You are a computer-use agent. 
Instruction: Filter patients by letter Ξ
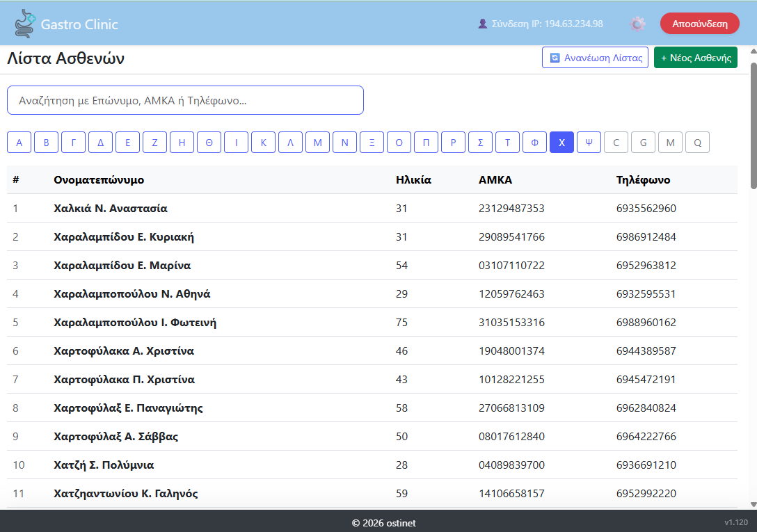[x=372, y=143]
